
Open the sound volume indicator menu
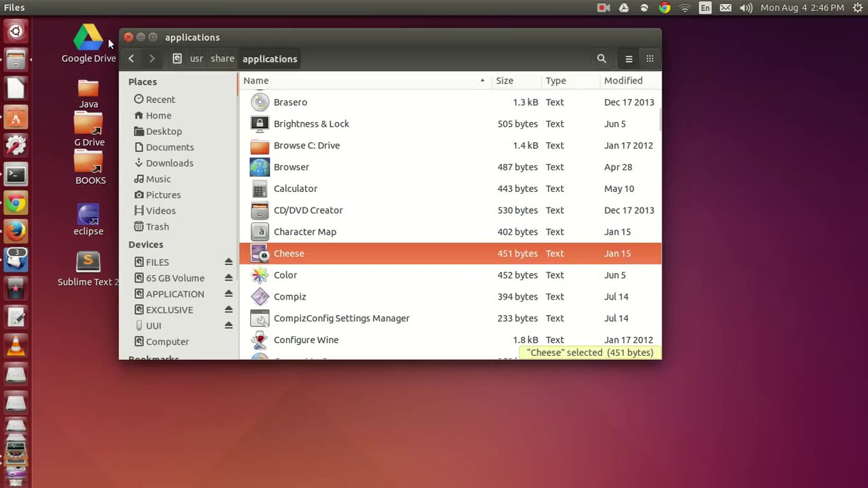(x=746, y=7)
